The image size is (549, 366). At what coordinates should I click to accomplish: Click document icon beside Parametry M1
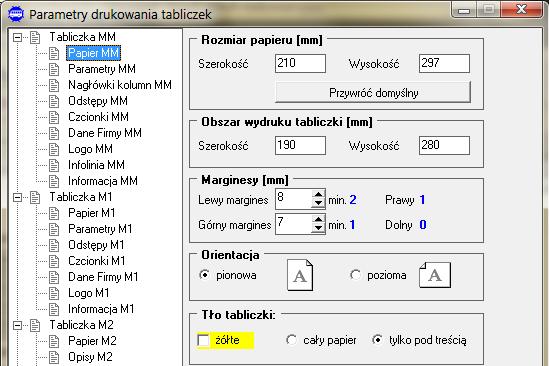tap(54, 229)
